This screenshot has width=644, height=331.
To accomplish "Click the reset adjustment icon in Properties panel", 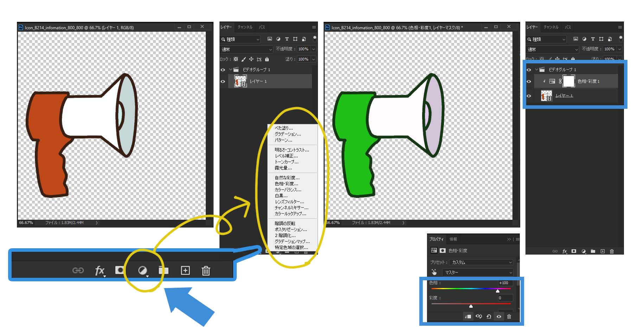I will (x=489, y=317).
